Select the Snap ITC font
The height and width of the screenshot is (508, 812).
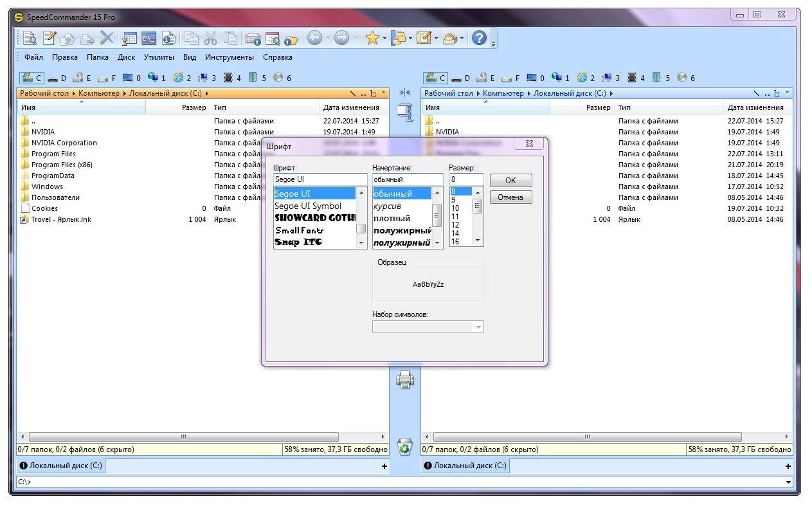(x=298, y=242)
